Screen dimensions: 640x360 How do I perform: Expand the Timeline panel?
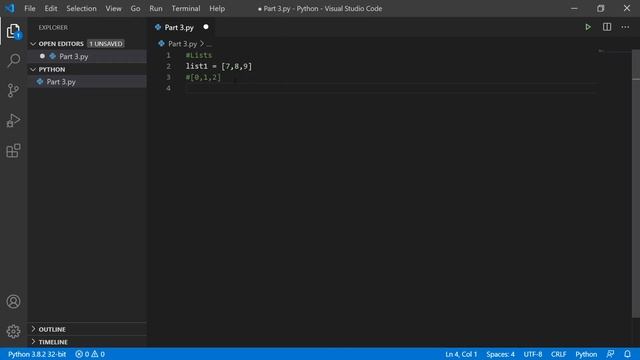point(33,342)
